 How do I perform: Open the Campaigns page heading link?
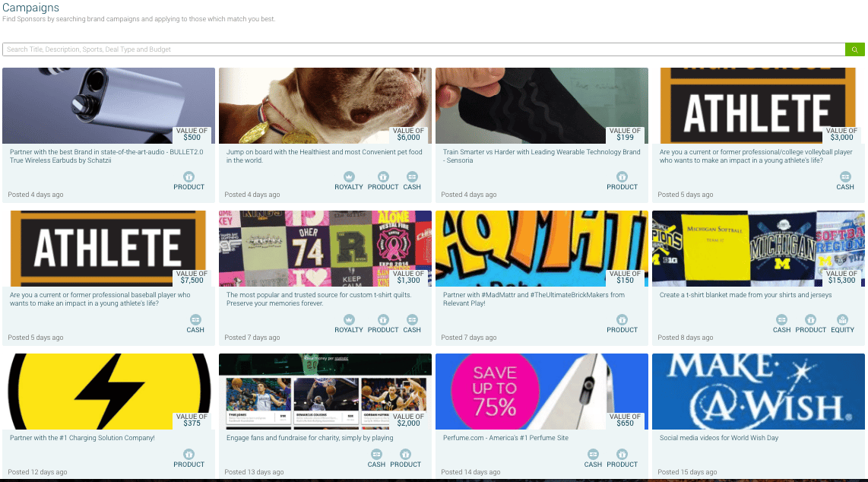click(x=32, y=8)
